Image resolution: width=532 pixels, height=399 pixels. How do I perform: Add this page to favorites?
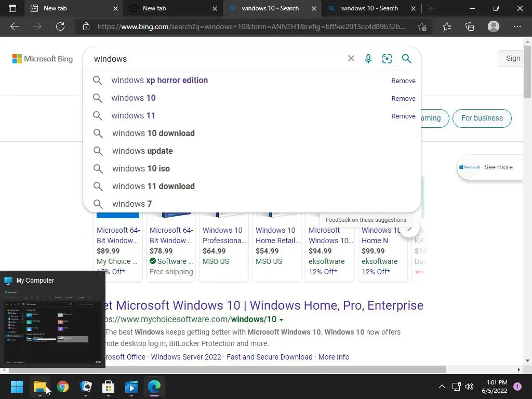click(x=422, y=26)
